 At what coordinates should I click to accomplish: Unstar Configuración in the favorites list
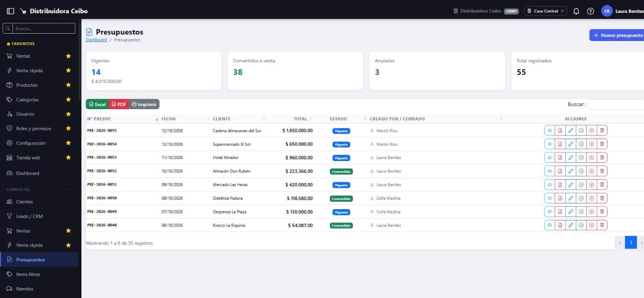click(x=69, y=143)
